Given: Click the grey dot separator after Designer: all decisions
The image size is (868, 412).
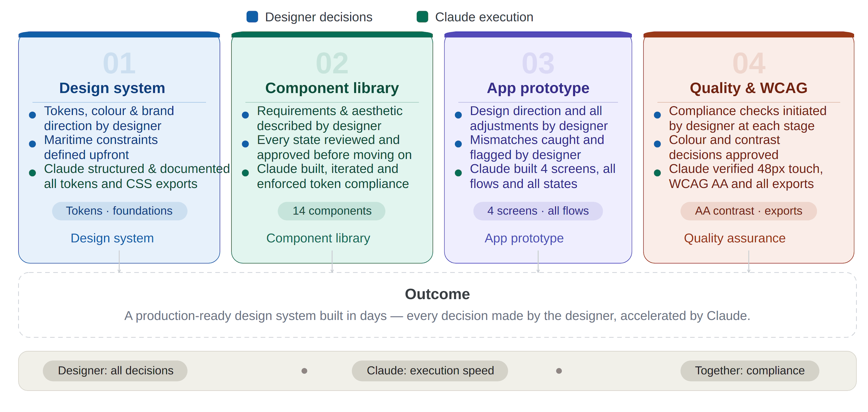Looking at the screenshot, I should [304, 371].
